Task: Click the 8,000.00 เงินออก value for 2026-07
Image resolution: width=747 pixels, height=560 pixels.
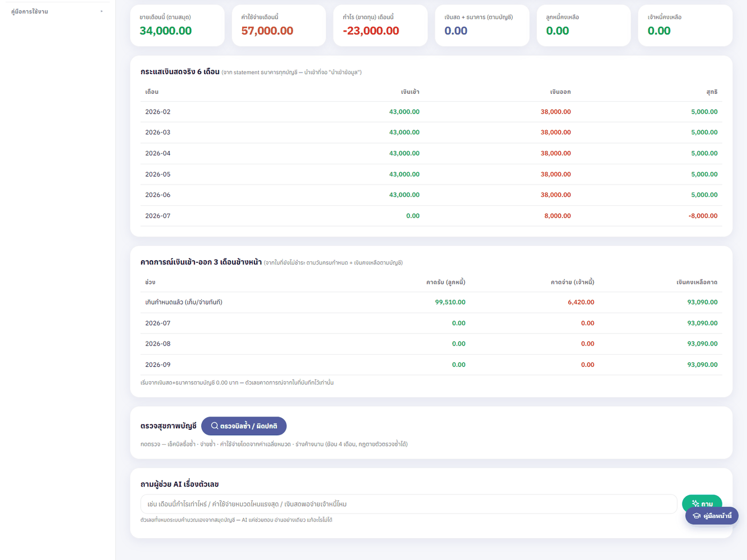Action: (558, 216)
